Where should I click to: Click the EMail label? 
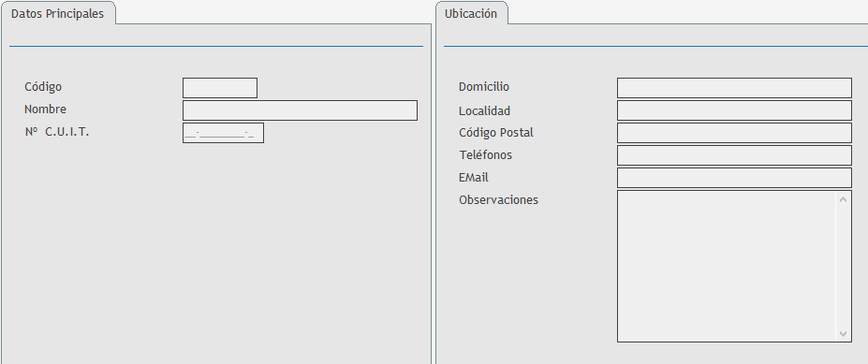473,178
